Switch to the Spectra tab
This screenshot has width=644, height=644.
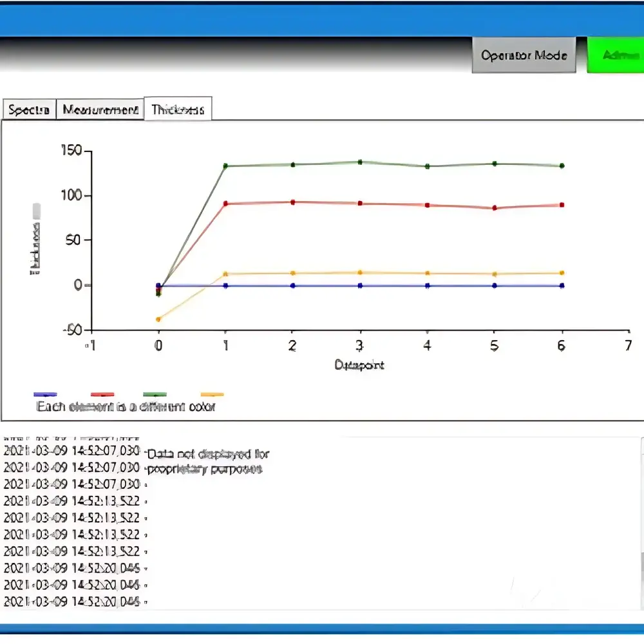(x=29, y=109)
